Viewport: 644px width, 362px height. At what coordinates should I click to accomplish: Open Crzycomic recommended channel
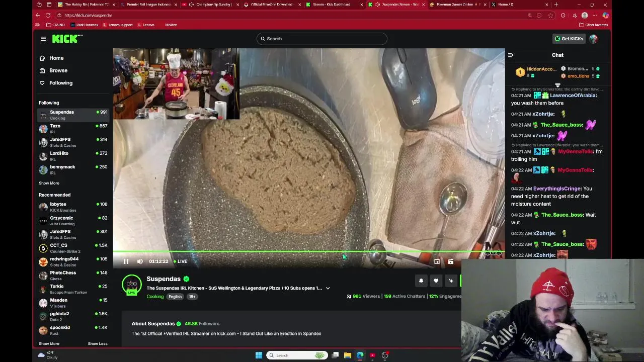coord(73,221)
